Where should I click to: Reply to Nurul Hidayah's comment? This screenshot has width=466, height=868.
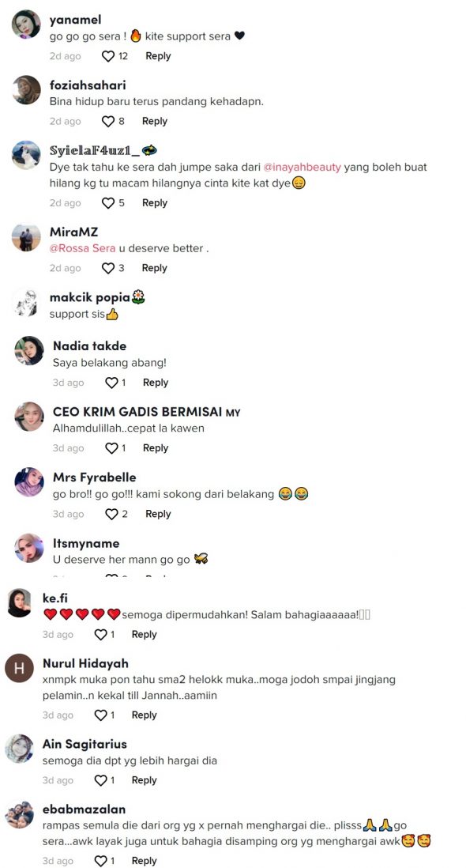pos(145,715)
